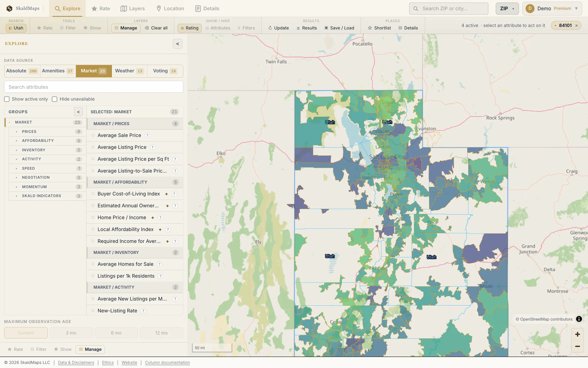Click the Update results button
This screenshot has height=368, width=588.
[x=278, y=28]
